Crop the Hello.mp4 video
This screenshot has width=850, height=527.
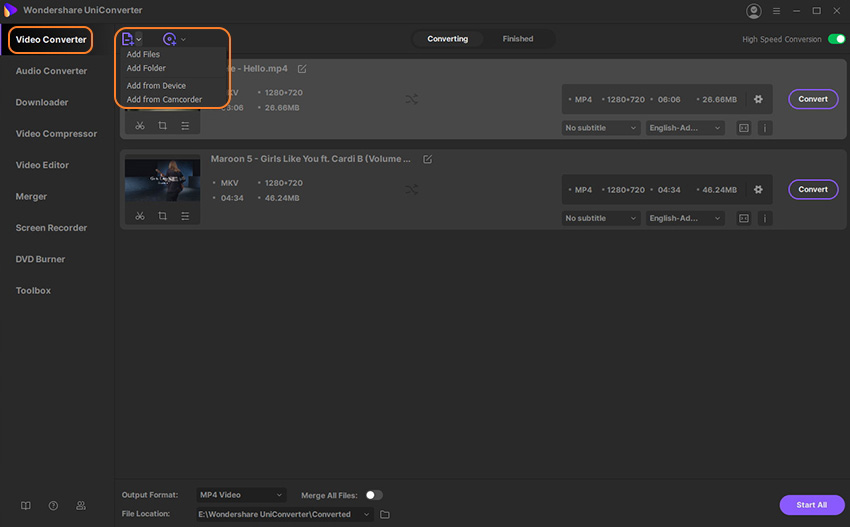[x=163, y=126]
